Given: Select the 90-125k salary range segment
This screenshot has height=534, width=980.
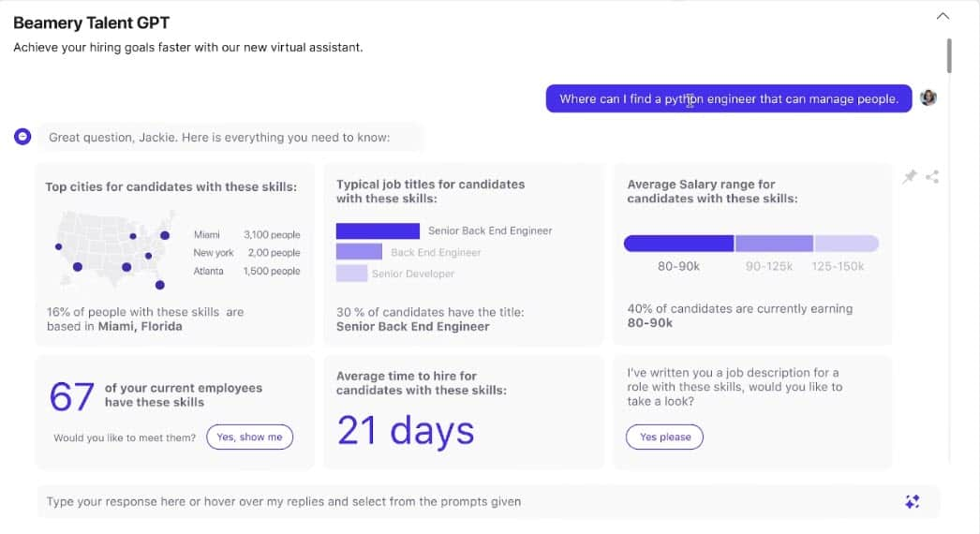Looking at the screenshot, I should [774, 244].
